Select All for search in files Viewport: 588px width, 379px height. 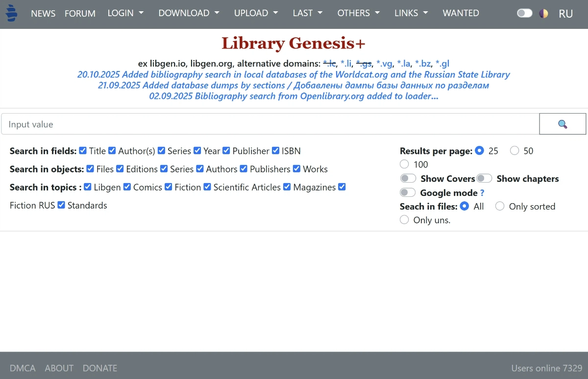465,207
